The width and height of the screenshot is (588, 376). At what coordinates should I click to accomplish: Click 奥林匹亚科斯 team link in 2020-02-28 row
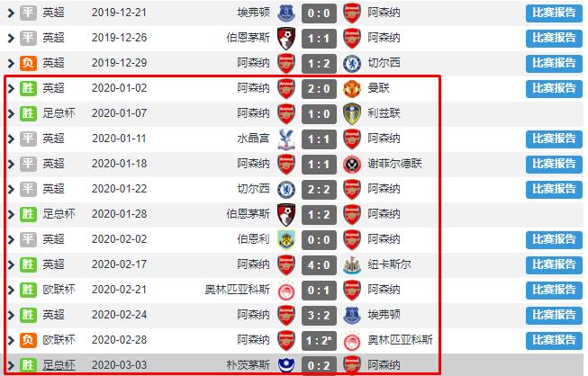coord(401,340)
